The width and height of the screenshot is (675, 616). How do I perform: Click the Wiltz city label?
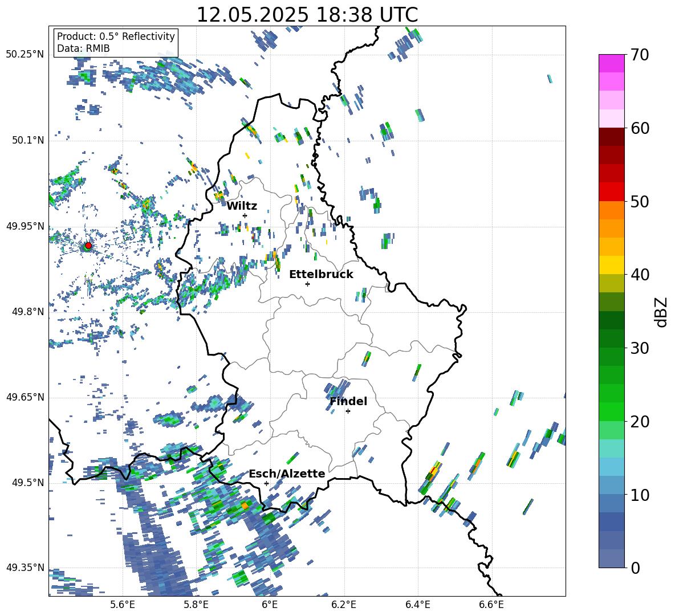pos(242,206)
